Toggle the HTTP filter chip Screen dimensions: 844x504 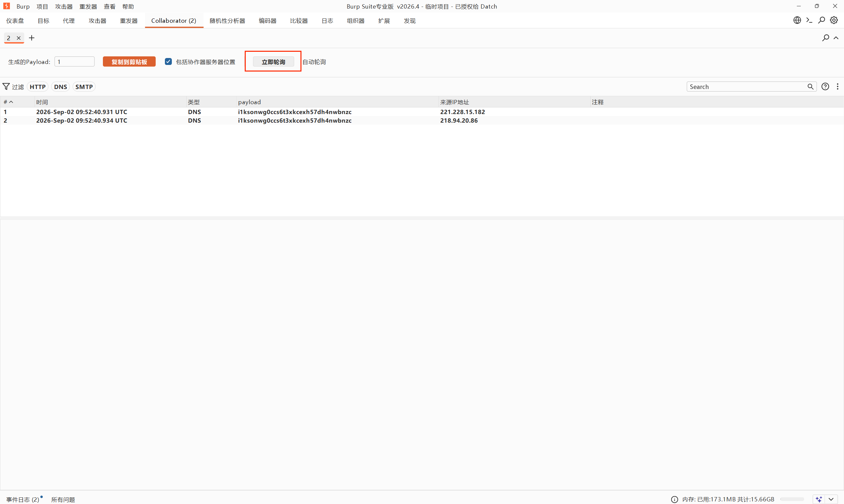[x=38, y=87]
